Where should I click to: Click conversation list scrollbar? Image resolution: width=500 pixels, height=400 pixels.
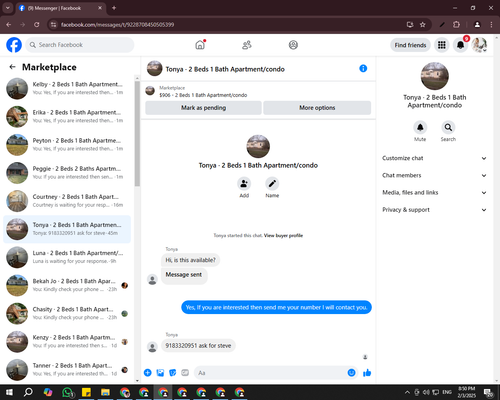tap(137, 133)
